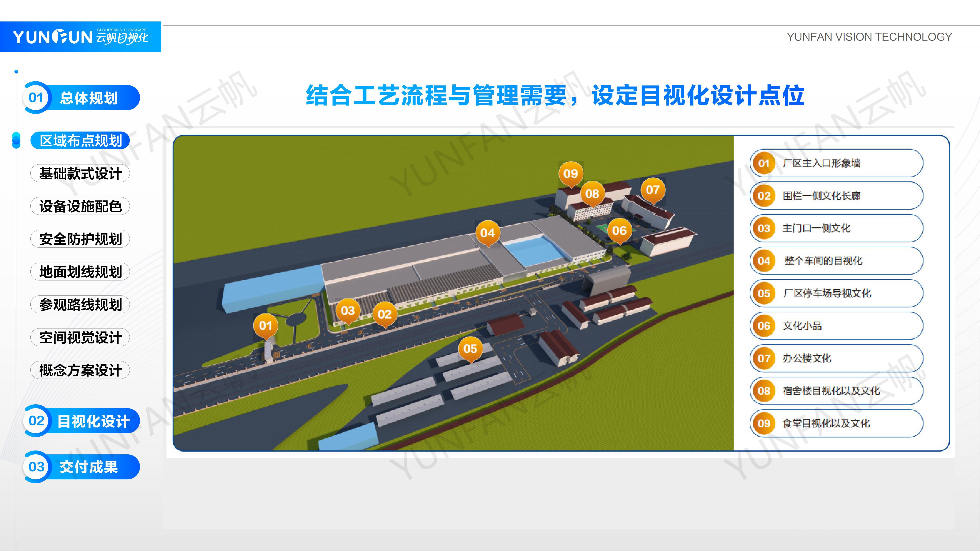This screenshot has height=551, width=980.
Task: Open the 总体规划 section 01
Action: tap(81, 98)
